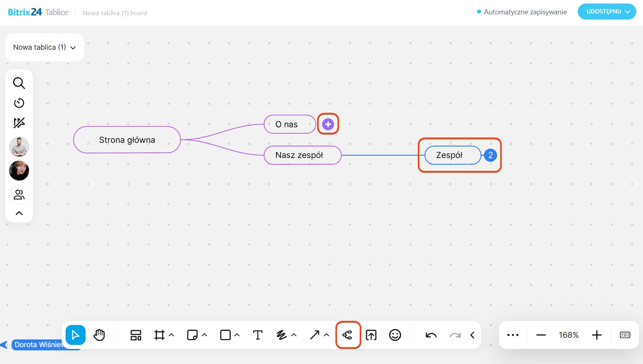Image resolution: width=643 pixels, height=364 pixels.
Task: Add a child node to O nas
Action: click(x=328, y=124)
